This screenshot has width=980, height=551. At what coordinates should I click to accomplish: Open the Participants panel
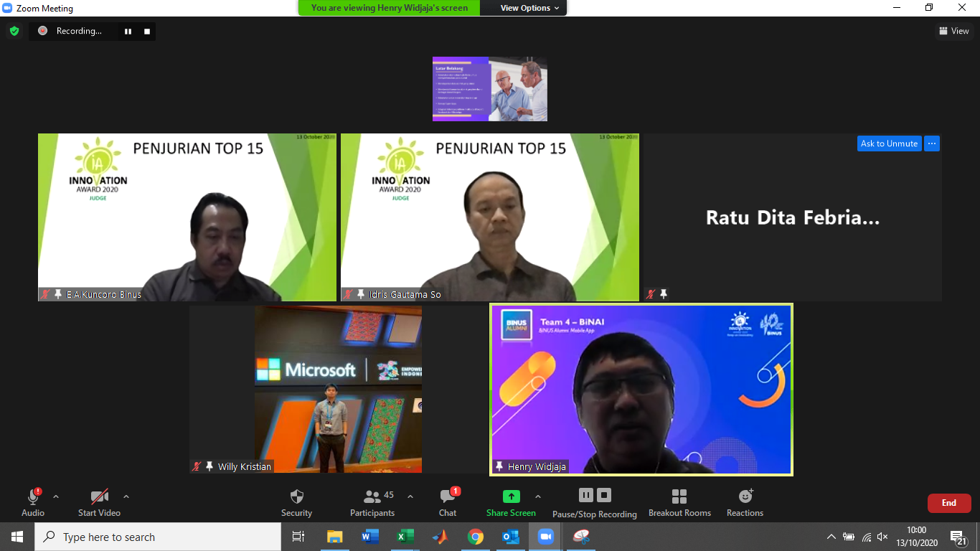(372, 502)
